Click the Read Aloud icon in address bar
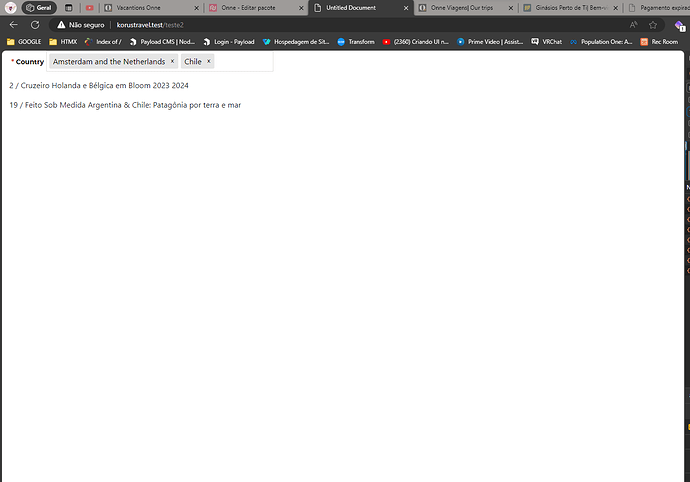Image resolution: width=690 pixels, height=482 pixels. click(x=633, y=24)
